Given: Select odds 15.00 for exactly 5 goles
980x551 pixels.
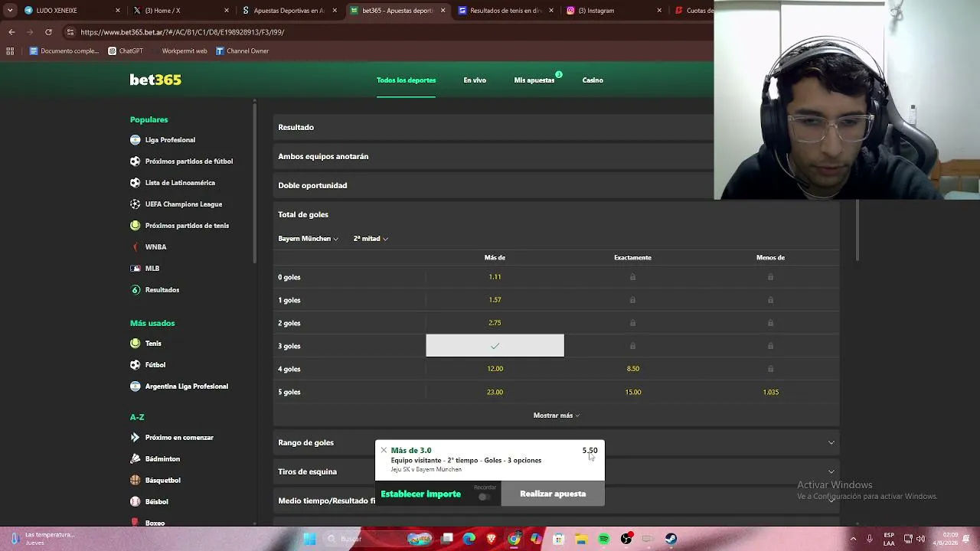Looking at the screenshot, I should [x=632, y=392].
